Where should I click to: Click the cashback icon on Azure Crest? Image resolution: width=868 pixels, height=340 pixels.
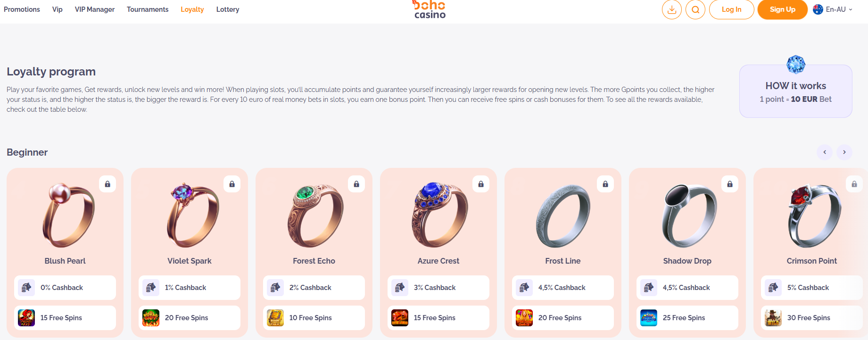coord(400,288)
